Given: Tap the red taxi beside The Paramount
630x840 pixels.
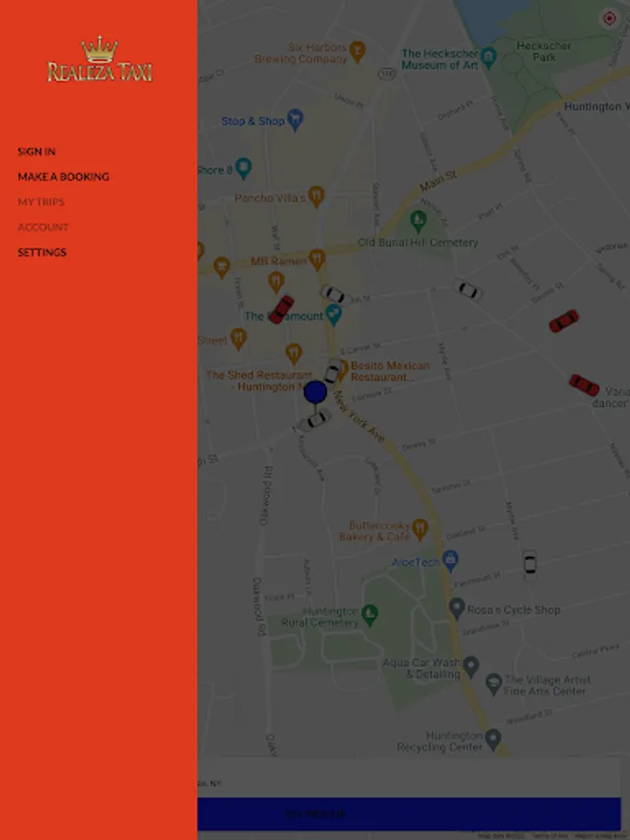Looking at the screenshot, I should click(x=281, y=309).
